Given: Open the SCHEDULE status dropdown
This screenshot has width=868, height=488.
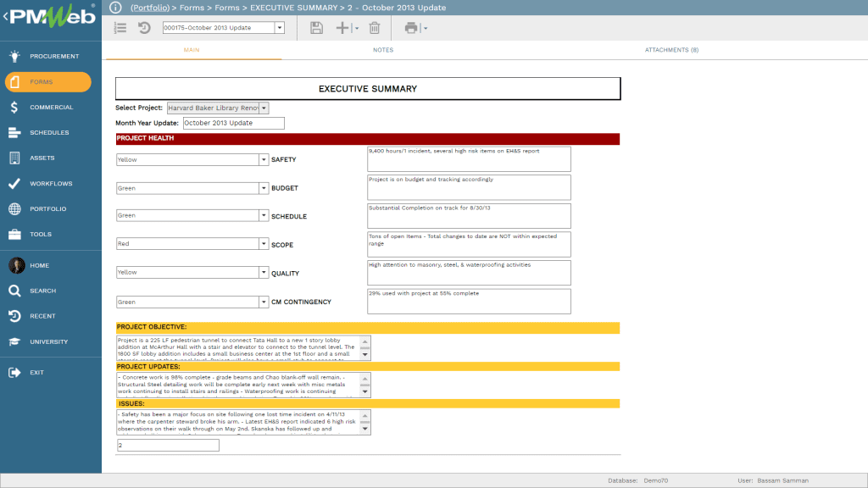Looking at the screenshot, I should point(264,215).
